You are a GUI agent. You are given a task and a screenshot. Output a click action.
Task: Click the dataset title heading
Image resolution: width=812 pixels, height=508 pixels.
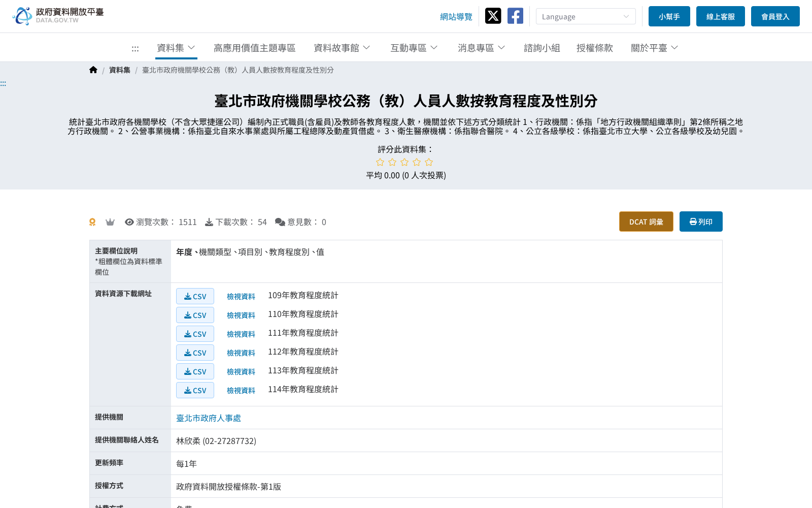pyautogui.click(x=406, y=101)
